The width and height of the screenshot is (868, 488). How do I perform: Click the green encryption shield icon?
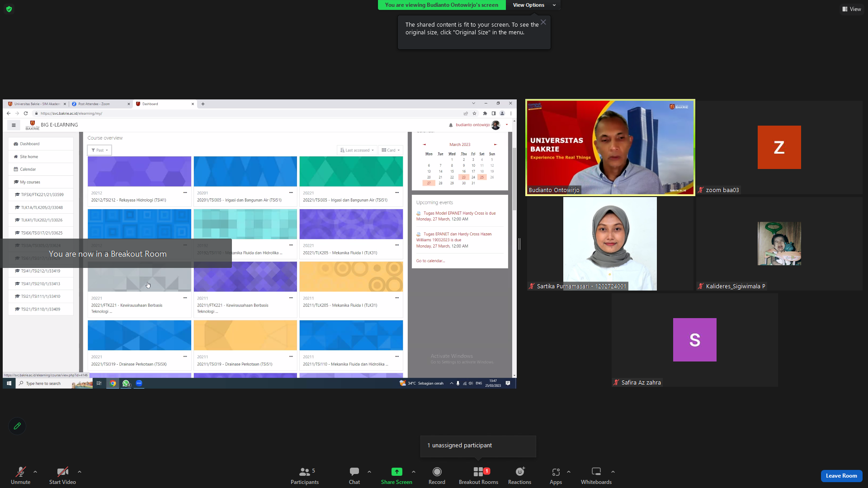click(9, 9)
